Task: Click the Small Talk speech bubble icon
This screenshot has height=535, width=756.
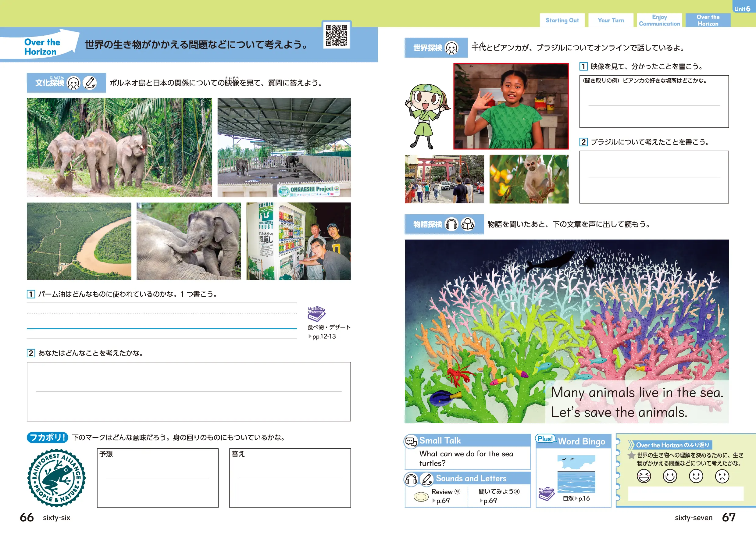Action: click(411, 441)
